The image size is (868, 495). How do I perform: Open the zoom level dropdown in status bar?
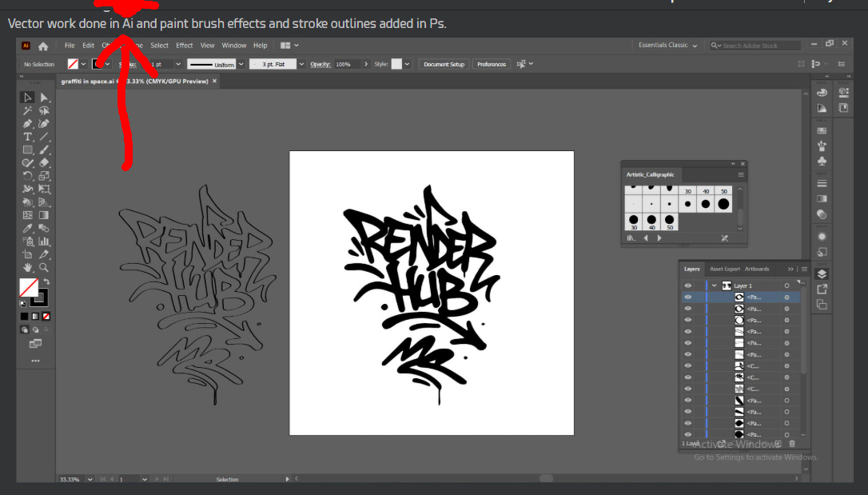[90, 480]
